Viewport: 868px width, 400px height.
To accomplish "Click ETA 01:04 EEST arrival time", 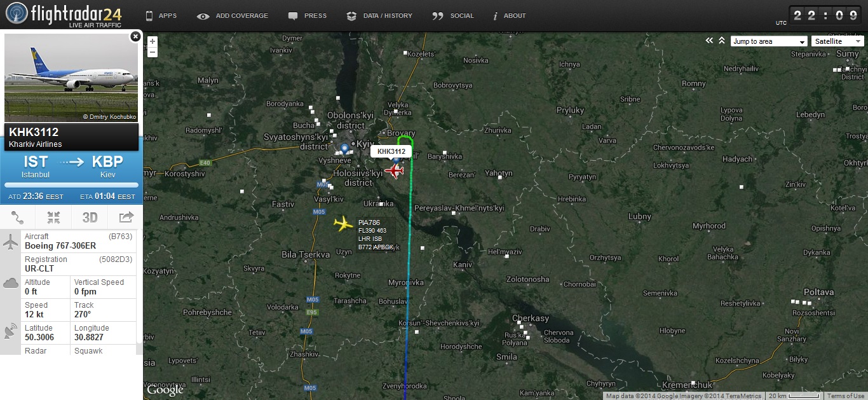I will pyautogui.click(x=107, y=197).
